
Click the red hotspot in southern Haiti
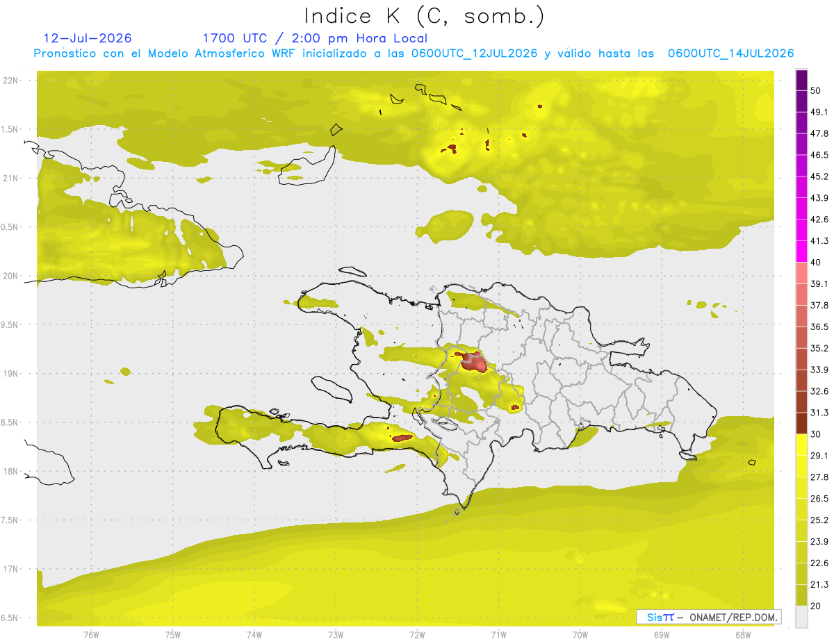click(x=402, y=438)
